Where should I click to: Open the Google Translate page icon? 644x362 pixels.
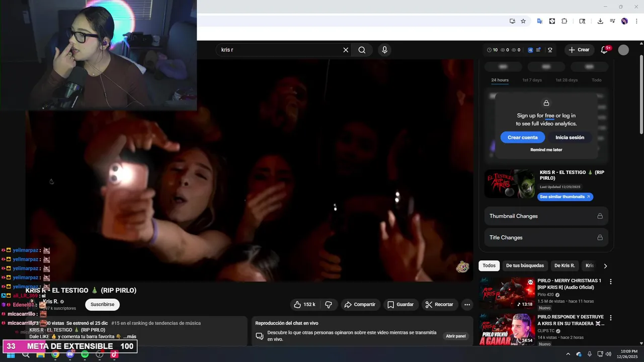[x=540, y=21]
